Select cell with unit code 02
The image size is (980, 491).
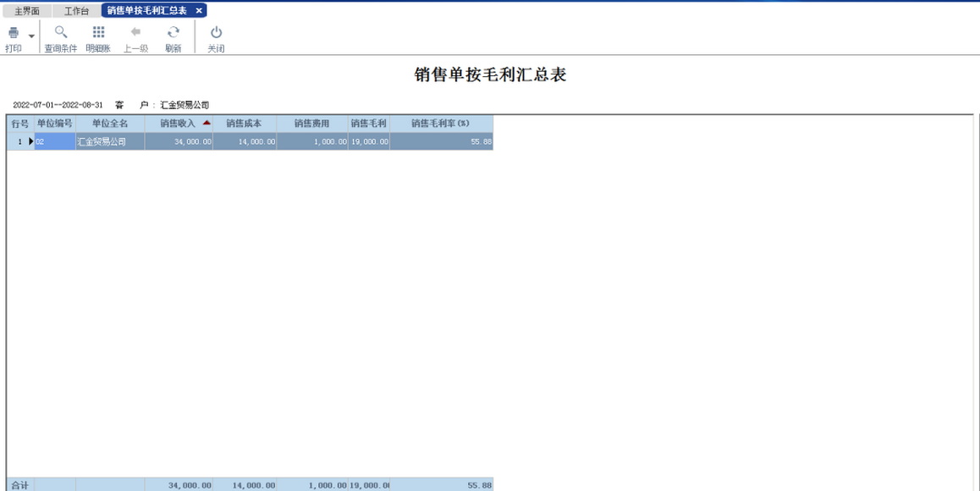coord(55,141)
